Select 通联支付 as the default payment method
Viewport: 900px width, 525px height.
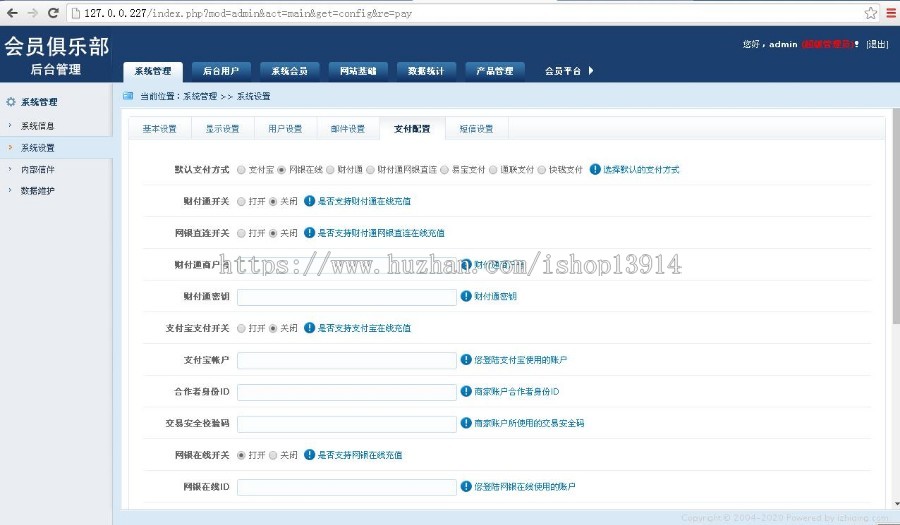pos(493,170)
